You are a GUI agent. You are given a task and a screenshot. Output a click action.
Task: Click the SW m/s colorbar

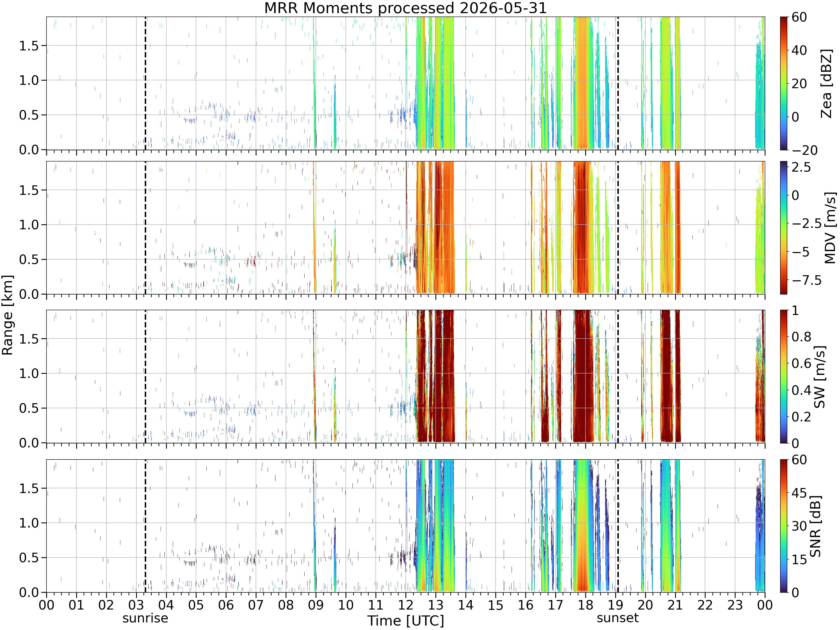tap(784, 376)
